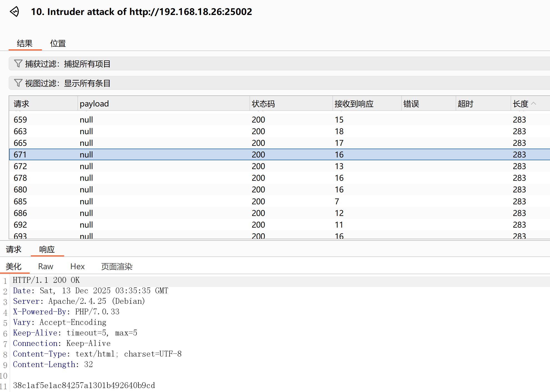Switch to the 位置 tab

(58, 44)
